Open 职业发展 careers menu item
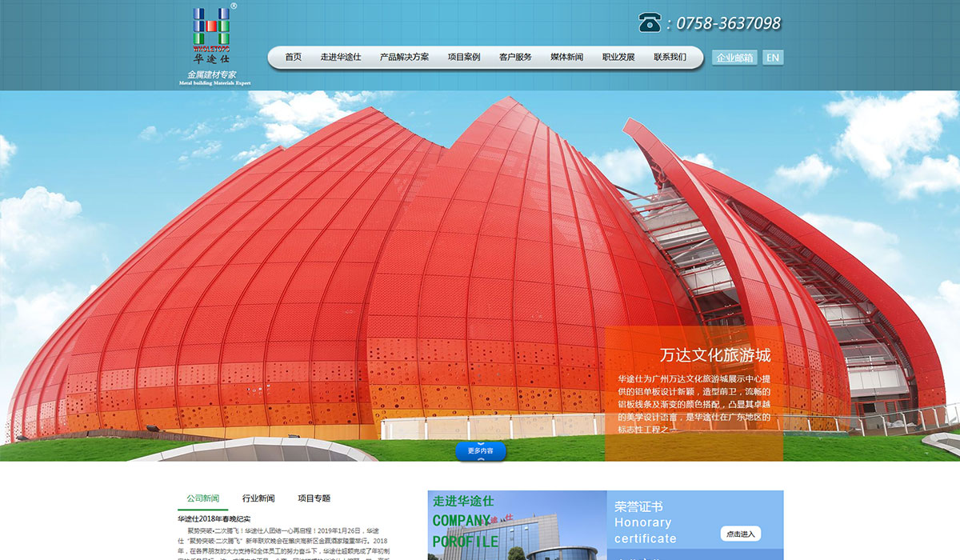The image size is (960, 560). 618,58
